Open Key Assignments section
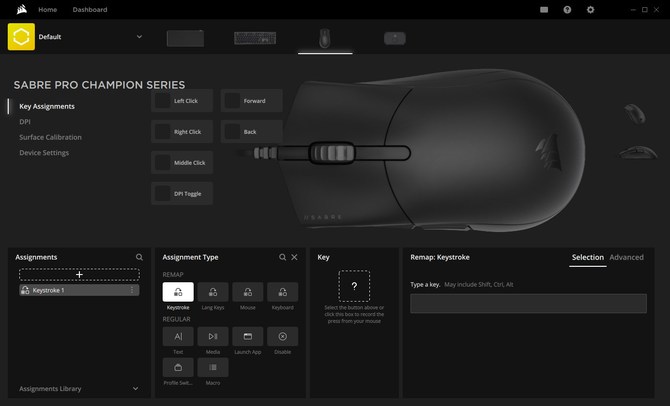The image size is (670, 406). (47, 106)
